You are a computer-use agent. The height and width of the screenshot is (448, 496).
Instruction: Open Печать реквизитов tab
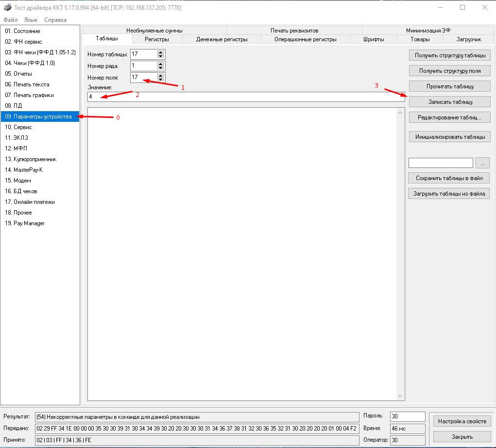294,31
